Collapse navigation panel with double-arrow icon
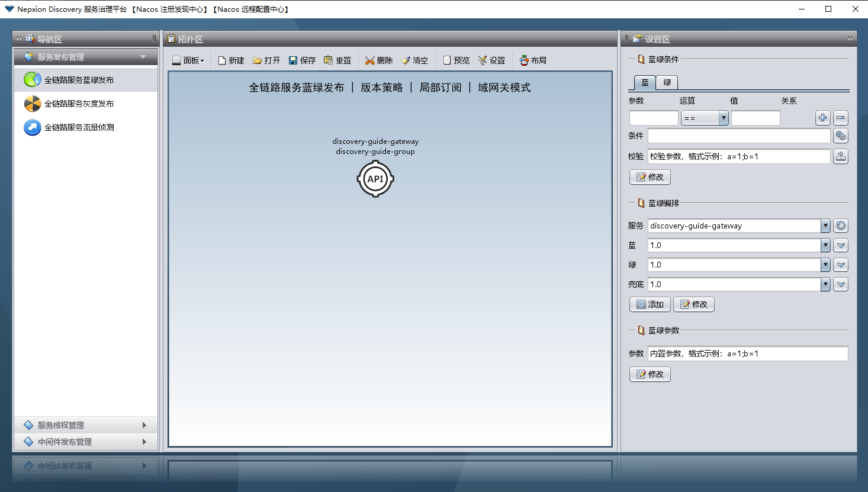868x492 pixels. (19, 38)
